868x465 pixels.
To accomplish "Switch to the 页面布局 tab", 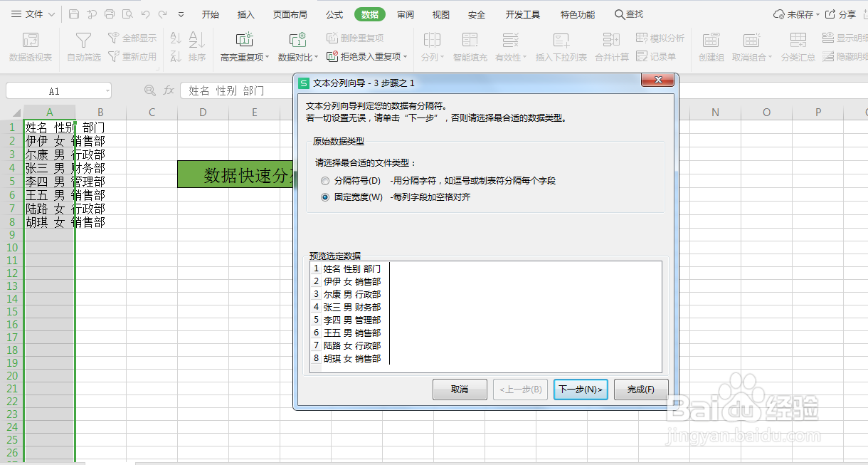I will coord(290,14).
